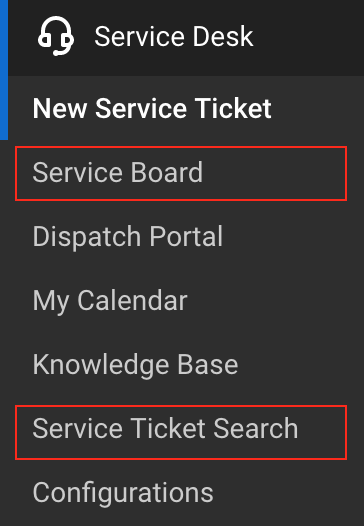The width and height of the screenshot is (364, 526).
Task: Select the bold New Service Ticket entry
Action: [152, 108]
